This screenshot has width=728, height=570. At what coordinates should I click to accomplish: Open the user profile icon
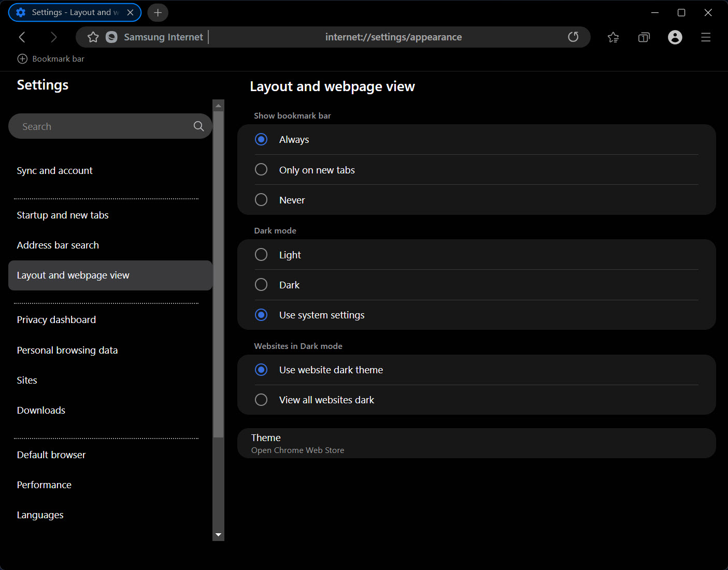[675, 37]
